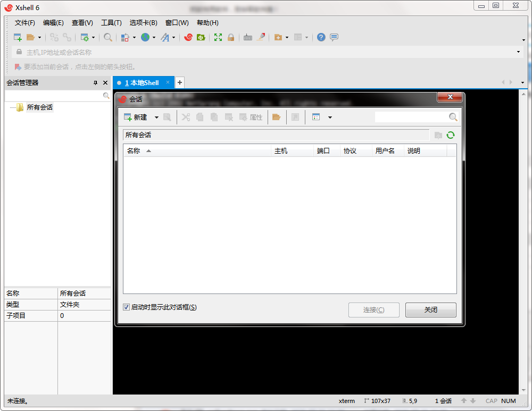Click the magnifier find icon in main toolbar
The image size is (532, 411).
pos(108,37)
